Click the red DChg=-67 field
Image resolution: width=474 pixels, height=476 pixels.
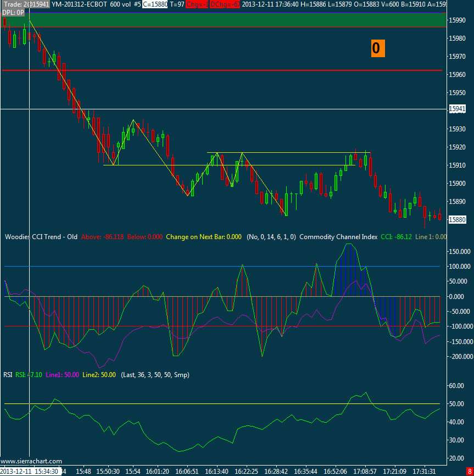[x=225, y=4]
